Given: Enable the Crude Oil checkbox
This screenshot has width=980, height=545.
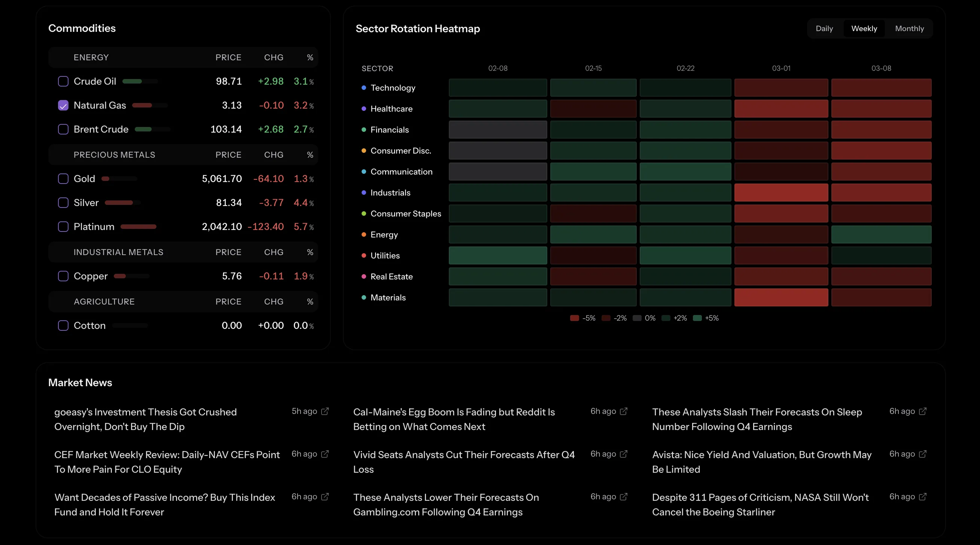Looking at the screenshot, I should tap(63, 81).
